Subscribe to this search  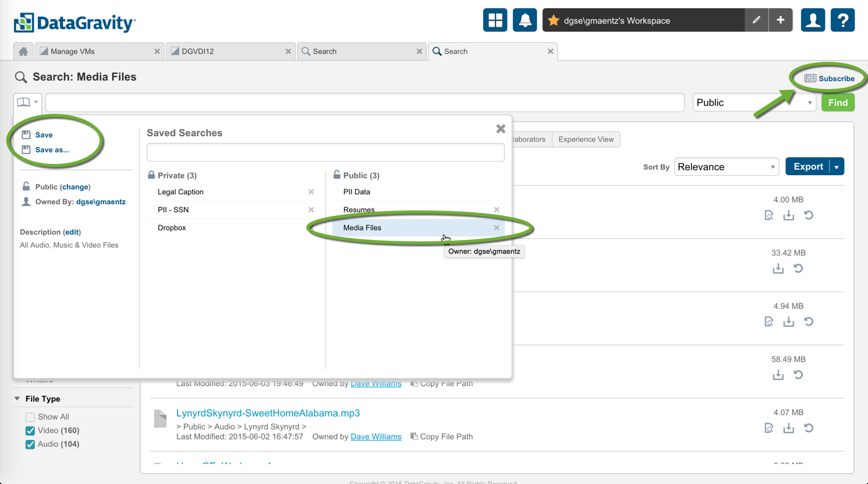pyautogui.click(x=830, y=79)
